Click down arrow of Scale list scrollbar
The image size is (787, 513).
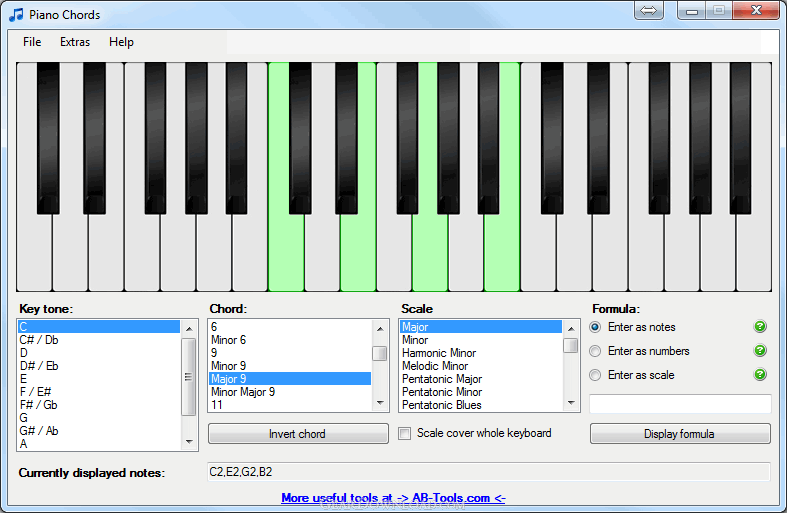(x=571, y=403)
